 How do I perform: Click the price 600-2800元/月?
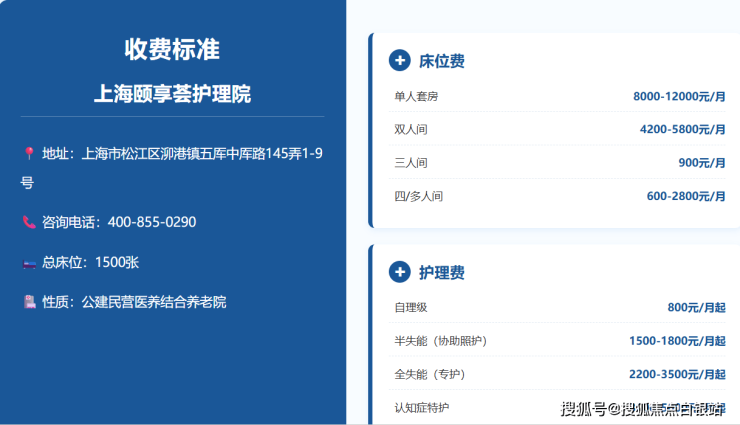[x=686, y=196]
